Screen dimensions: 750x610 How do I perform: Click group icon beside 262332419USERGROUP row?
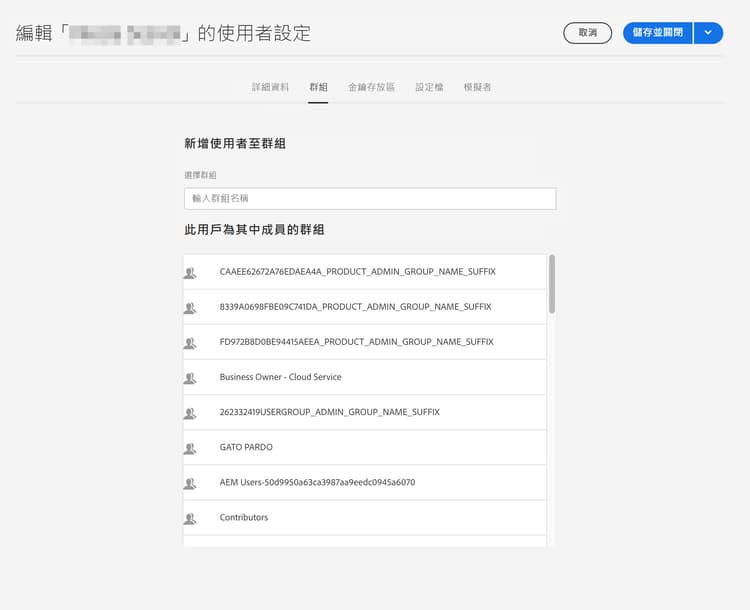(x=190, y=413)
